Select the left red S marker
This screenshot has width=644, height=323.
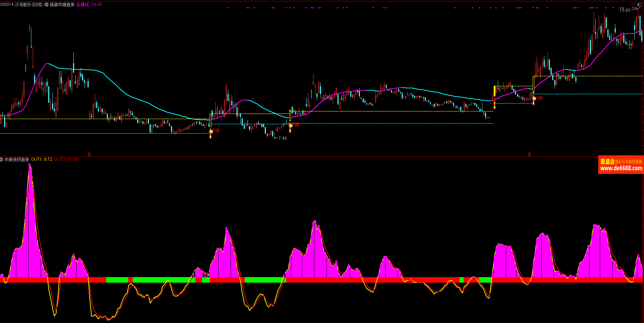click(x=89, y=154)
